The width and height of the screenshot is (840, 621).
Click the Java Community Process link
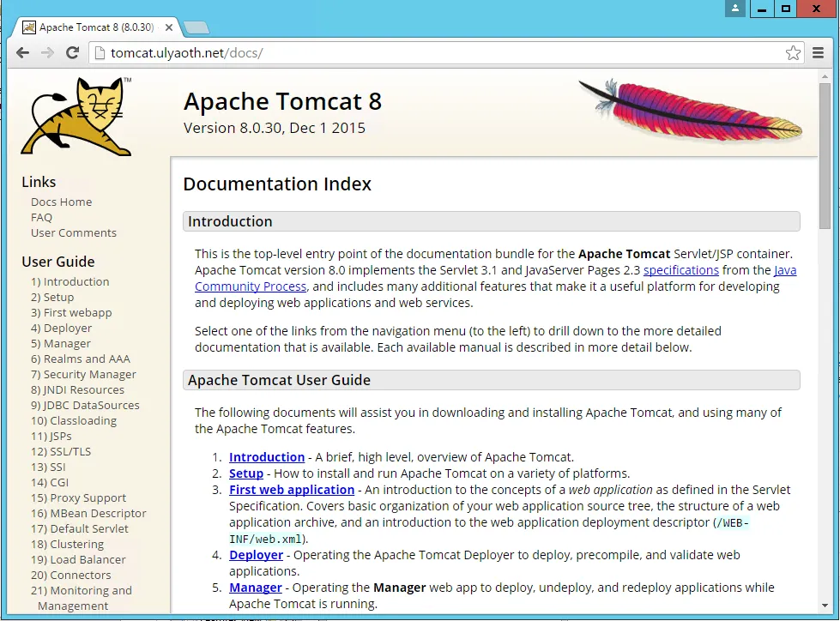[250, 286]
